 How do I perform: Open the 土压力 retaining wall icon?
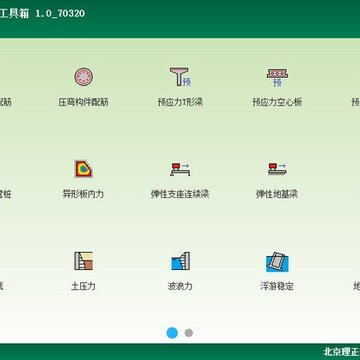[x=83, y=261]
